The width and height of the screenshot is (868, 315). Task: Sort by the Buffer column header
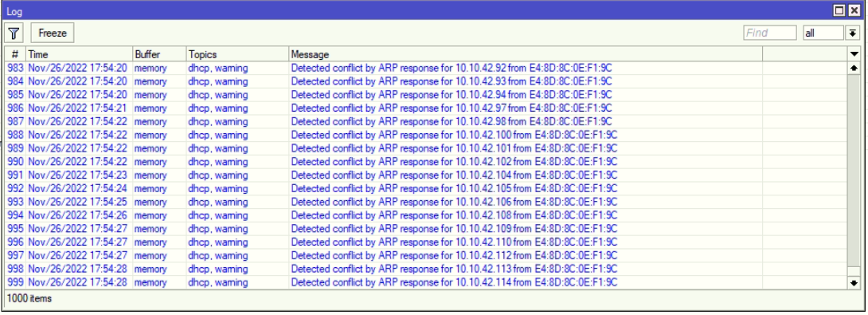pos(159,54)
